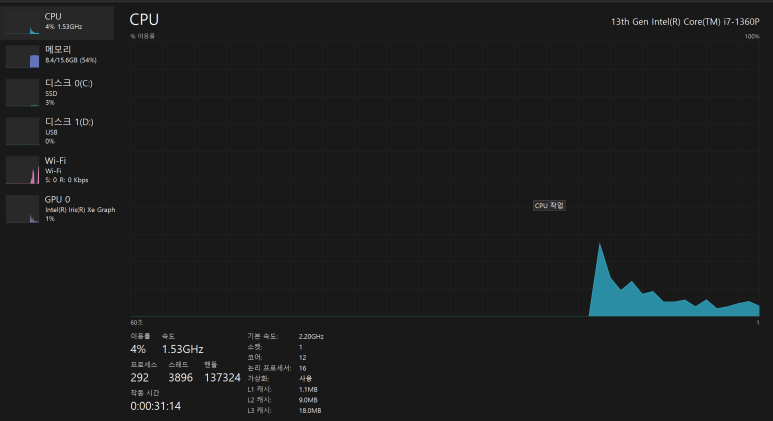This screenshot has height=421, width=773.
Task: Select GPU 0 Intel Iris Xe entry
Action: tap(57, 209)
